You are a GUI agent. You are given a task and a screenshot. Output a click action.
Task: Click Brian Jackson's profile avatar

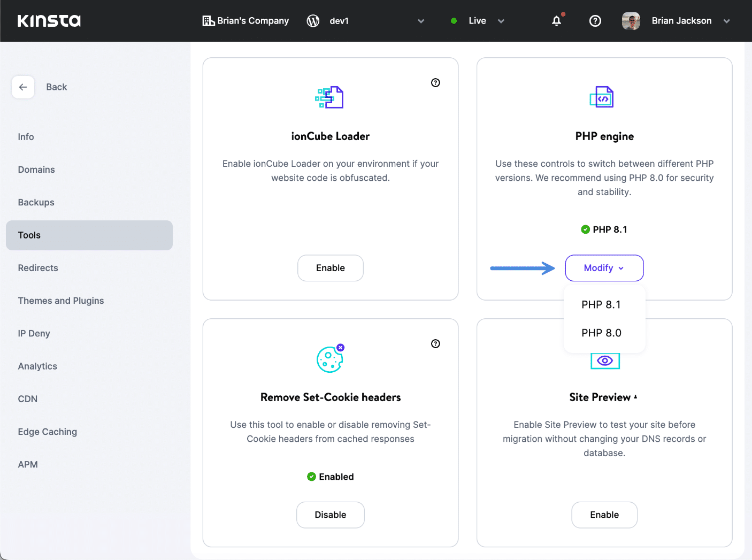[631, 21]
